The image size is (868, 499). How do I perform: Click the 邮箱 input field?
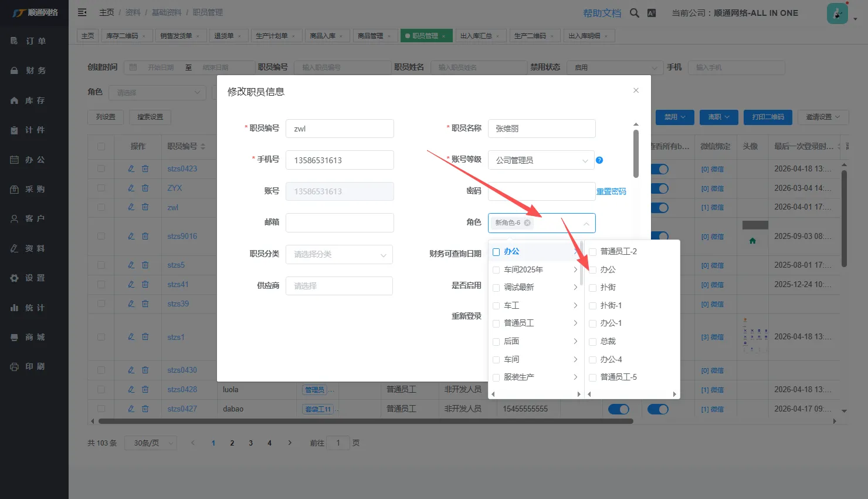coord(340,222)
